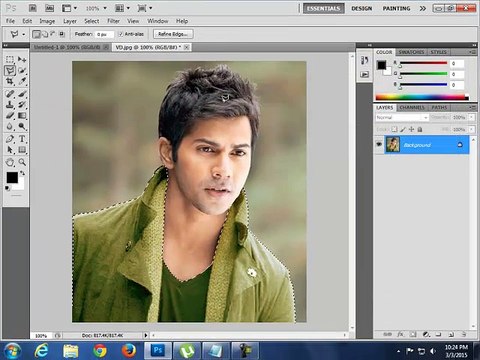Select the Essentials workspace
This screenshot has width=480, height=360.
click(323, 8)
